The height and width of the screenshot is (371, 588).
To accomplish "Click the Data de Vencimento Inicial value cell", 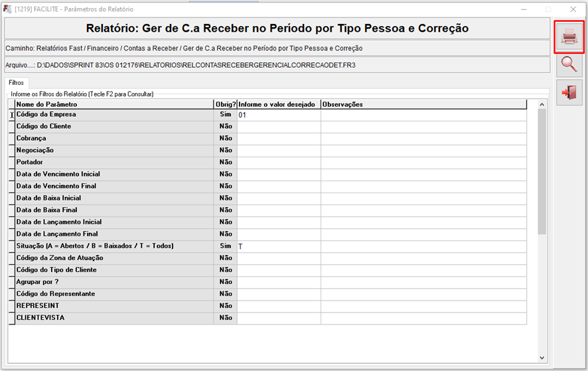I will point(279,174).
